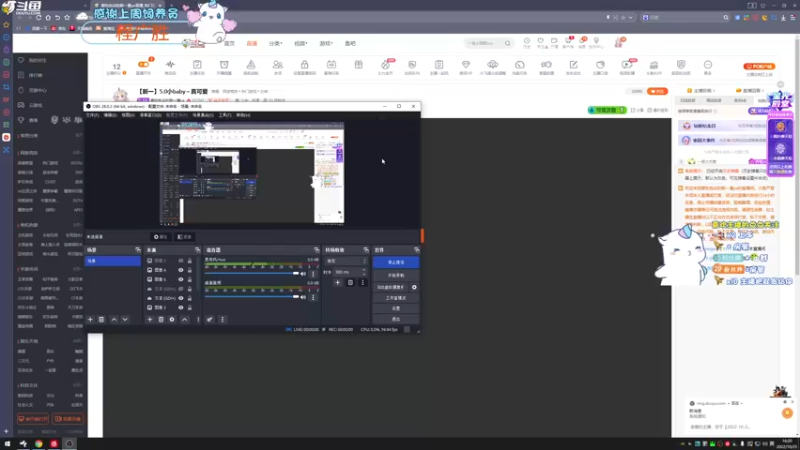Show the hidden first image source
This screenshot has height=450, width=800.
[x=181, y=261]
